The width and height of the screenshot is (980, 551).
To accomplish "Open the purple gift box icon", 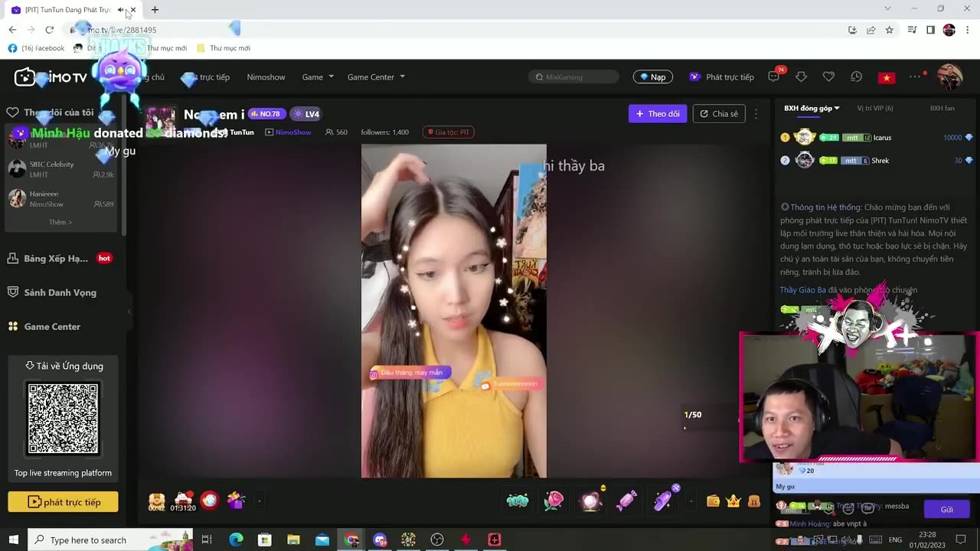I will coord(236,500).
